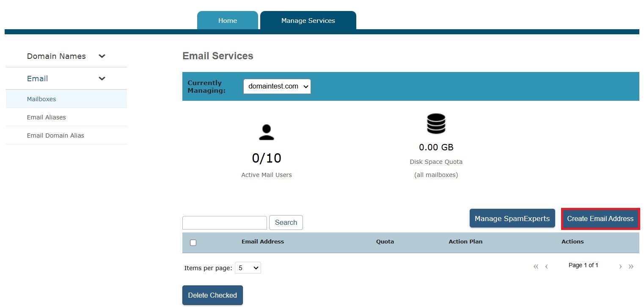Click the Active Mail Users person icon
Viewport: 644px width, 307px height.
click(266, 132)
